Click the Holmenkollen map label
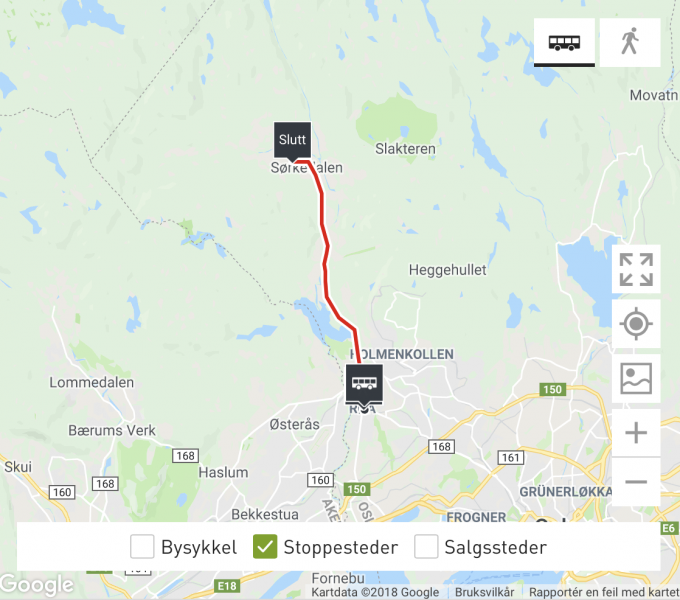 pyautogui.click(x=402, y=354)
